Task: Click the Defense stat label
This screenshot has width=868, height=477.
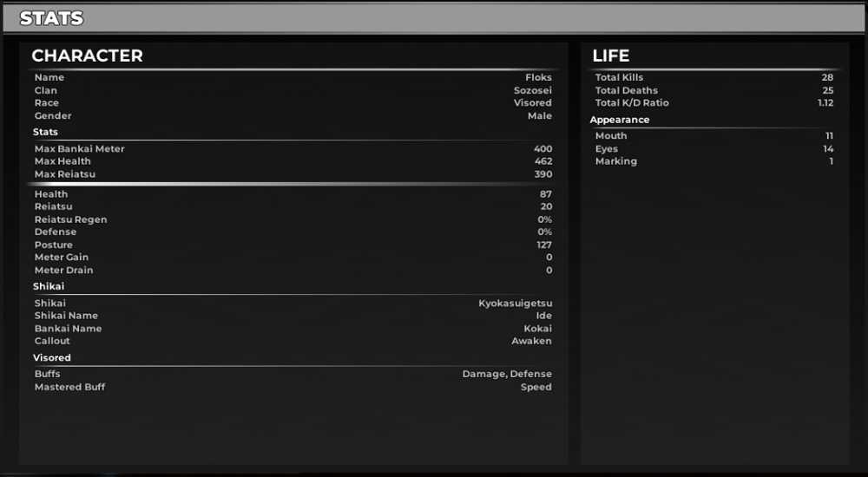Action: coord(56,232)
